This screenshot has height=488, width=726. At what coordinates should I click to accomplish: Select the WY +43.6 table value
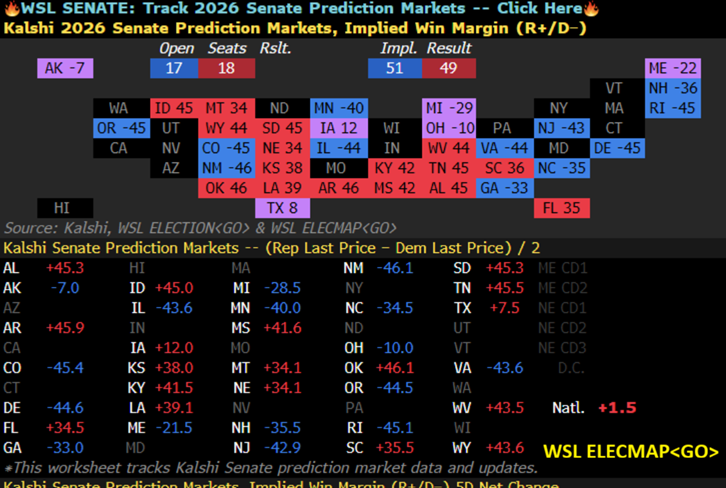pyautogui.click(x=505, y=448)
